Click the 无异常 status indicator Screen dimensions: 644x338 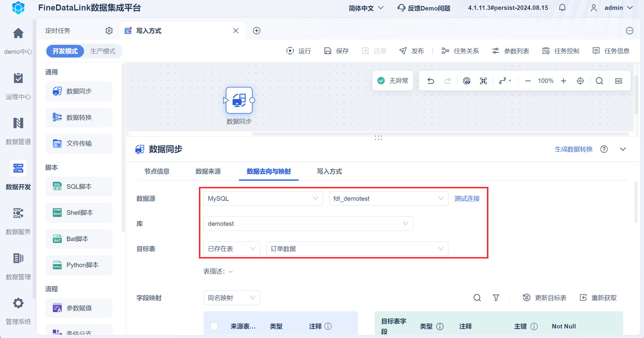pos(392,81)
